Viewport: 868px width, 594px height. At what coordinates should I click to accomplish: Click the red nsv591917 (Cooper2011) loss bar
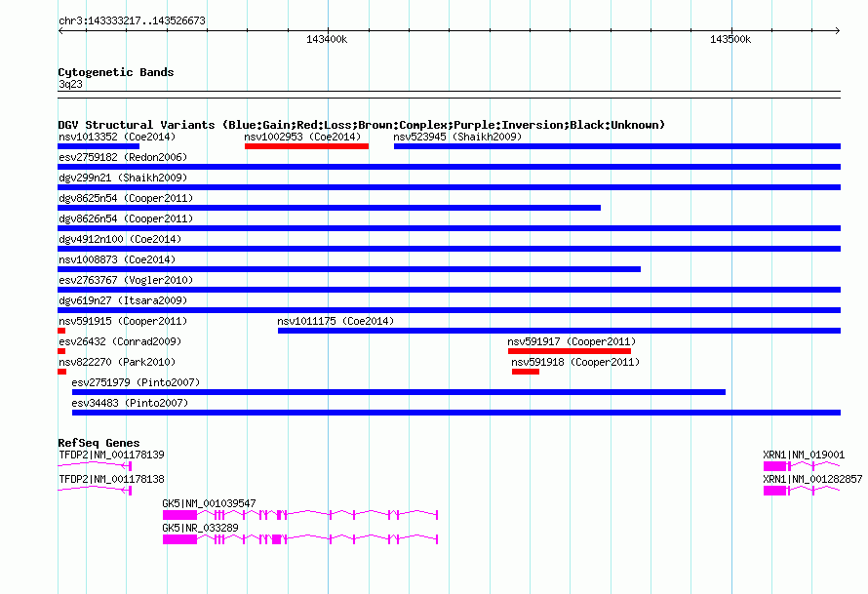(570, 351)
